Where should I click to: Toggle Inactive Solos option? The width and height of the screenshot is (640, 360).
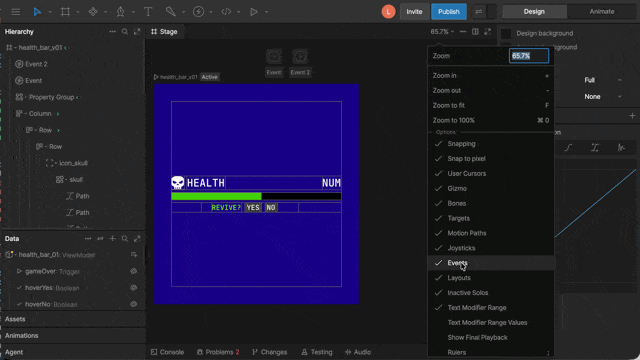[x=491, y=293]
